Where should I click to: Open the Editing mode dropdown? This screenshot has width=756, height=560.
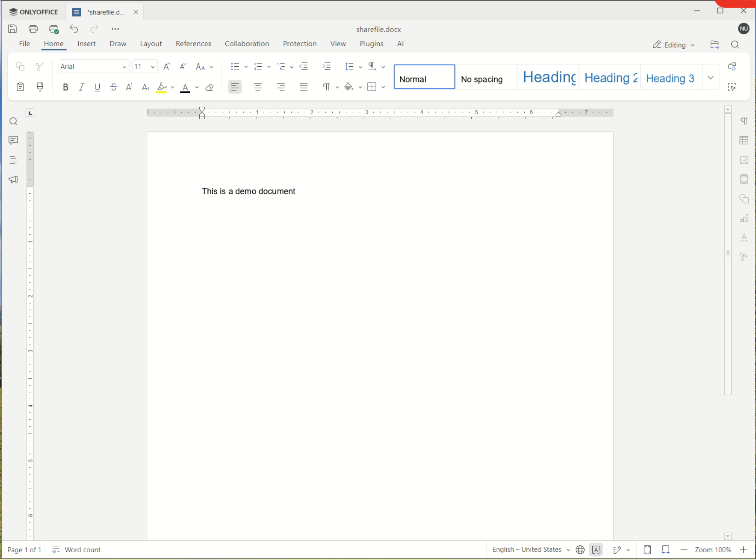pyautogui.click(x=673, y=45)
